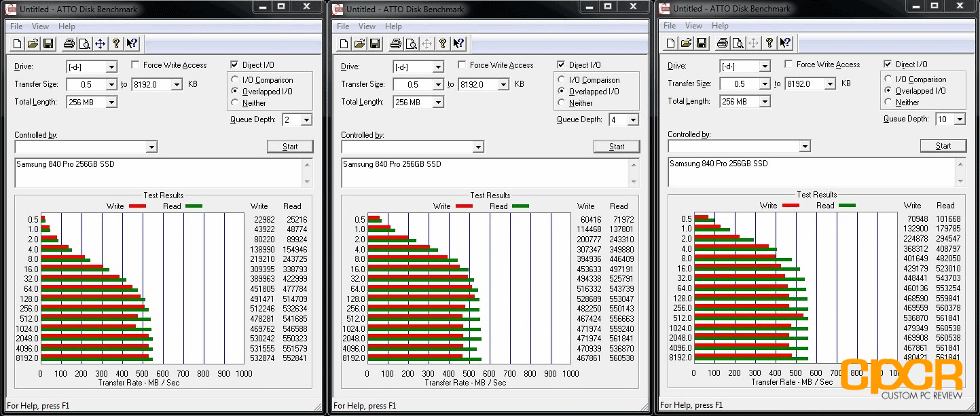Image resolution: width=980 pixels, height=416 pixels.
Task: Open Print Preview in the Queue Depth 4 window
Action: click(411, 44)
